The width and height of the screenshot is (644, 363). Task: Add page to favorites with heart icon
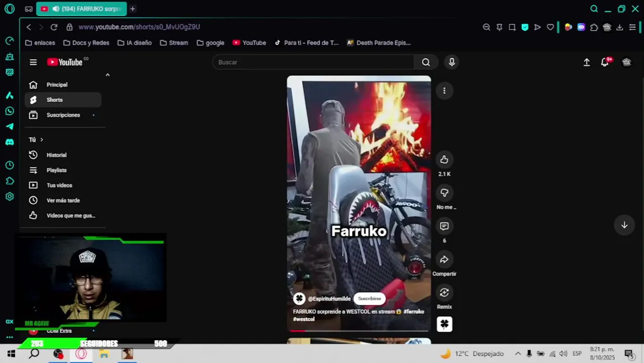pyautogui.click(x=550, y=27)
